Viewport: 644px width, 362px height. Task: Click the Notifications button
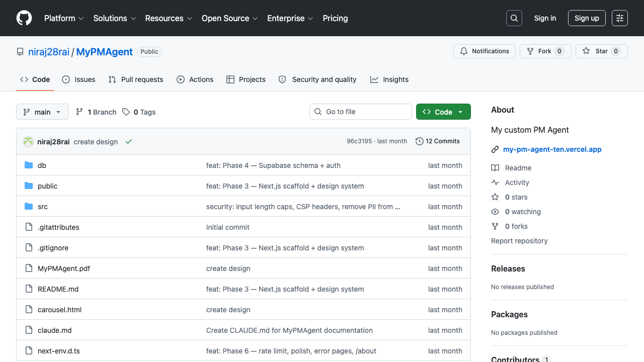(485, 51)
